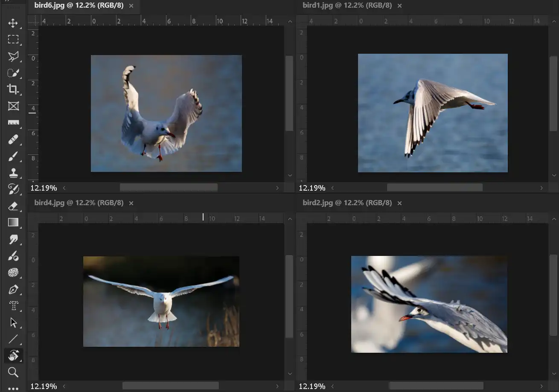Select the Lasso tool
The image size is (559, 392).
coord(14,56)
